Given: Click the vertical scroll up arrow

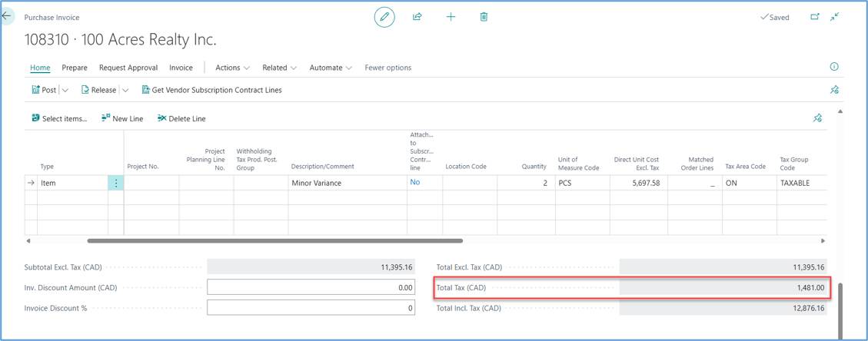Looking at the screenshot, I should [840, 111].
